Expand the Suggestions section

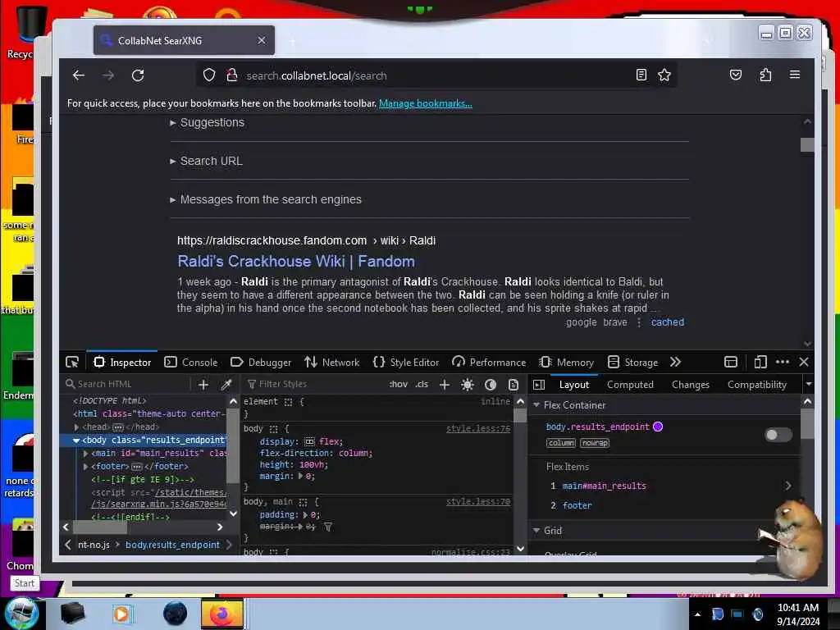[x=208, y=123]
